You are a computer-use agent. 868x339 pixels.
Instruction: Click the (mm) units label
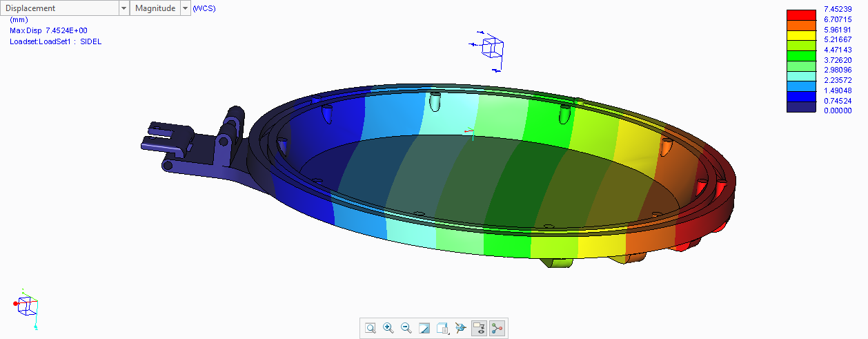point(19,19)
